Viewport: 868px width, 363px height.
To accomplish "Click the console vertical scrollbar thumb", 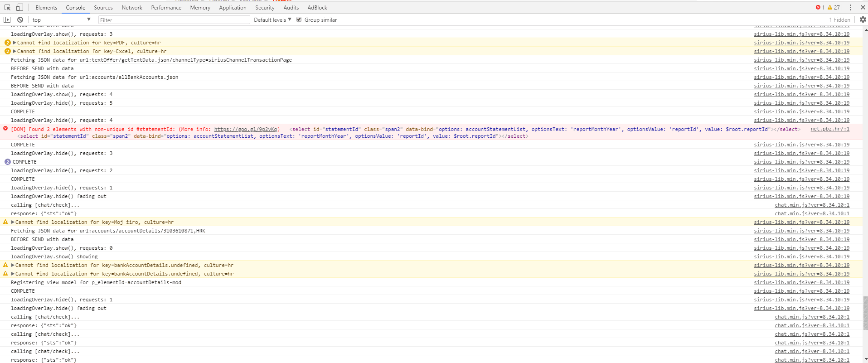I will pos(865,313).
